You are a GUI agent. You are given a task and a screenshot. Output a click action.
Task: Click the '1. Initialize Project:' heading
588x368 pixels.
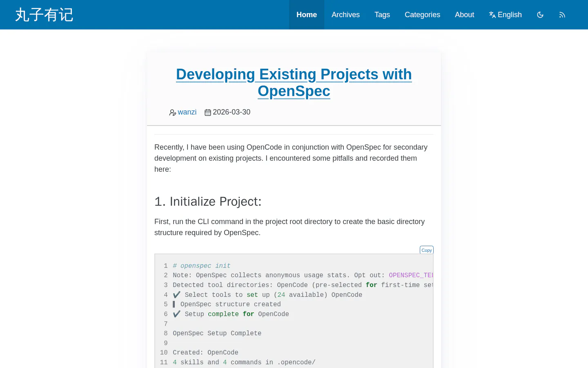(208, 202)
